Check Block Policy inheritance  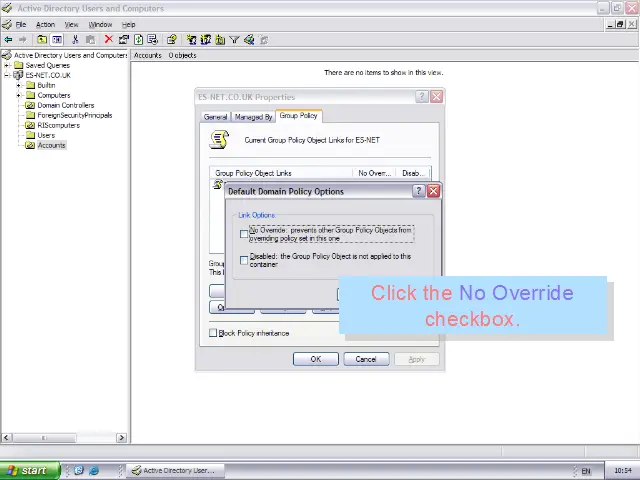coord(213,333)
